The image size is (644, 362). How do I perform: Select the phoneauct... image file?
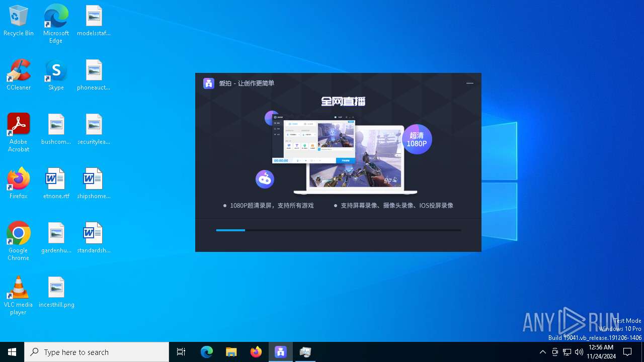(94, 75)
